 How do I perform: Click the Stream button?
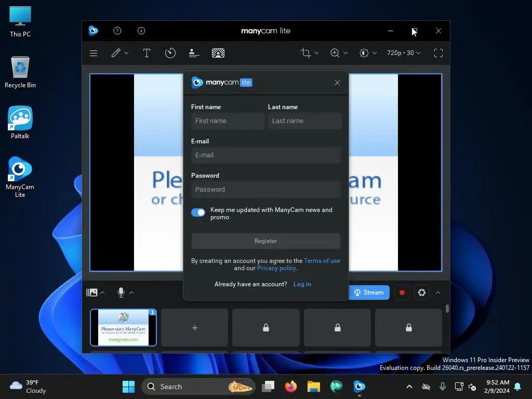coord(369,292)
